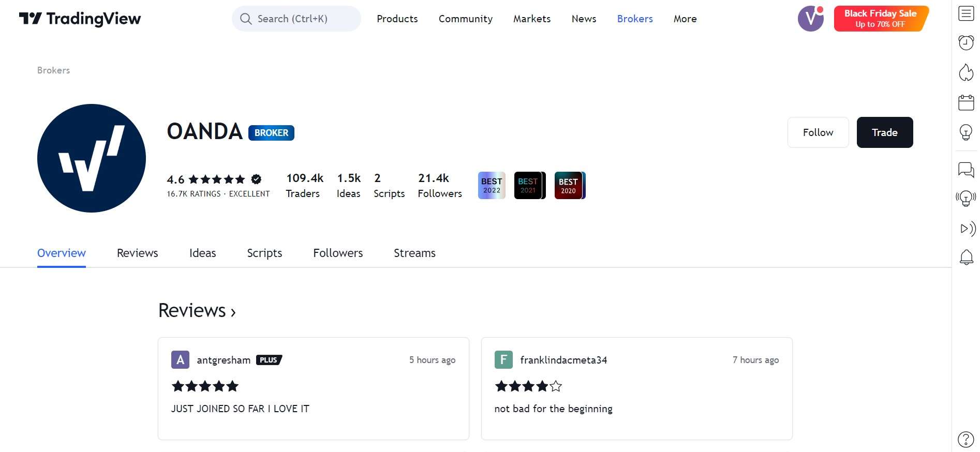Click the 21.4k Followers stat
The image size is (980, 452).
click(440, 185)
